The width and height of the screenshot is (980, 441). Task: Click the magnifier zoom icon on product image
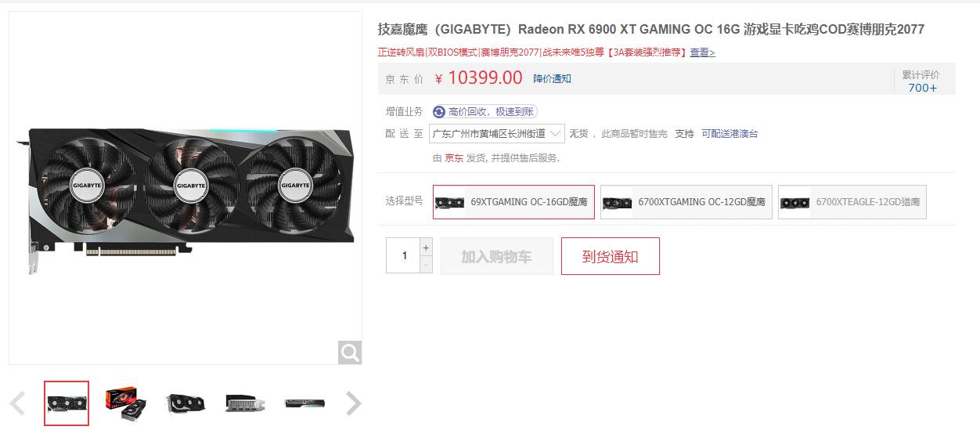pos(350,352)
